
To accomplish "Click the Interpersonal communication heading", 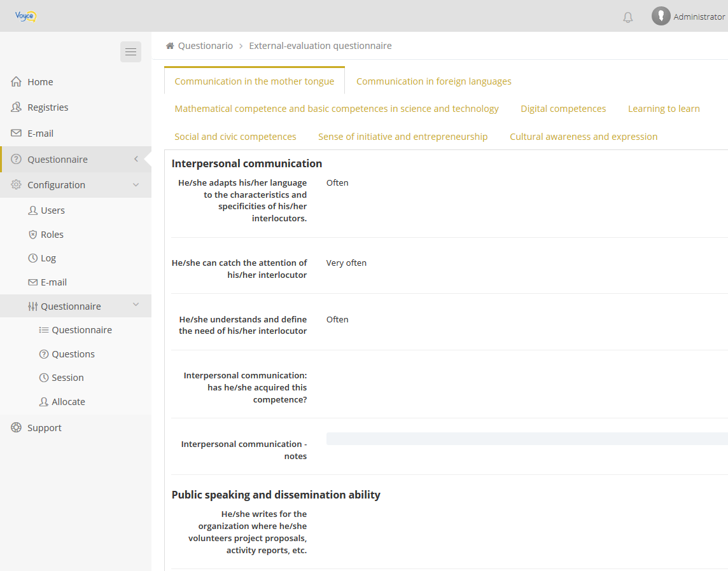I will point(246,163).
